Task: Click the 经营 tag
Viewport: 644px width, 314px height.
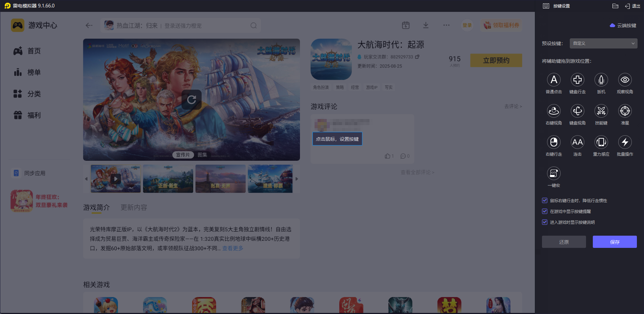Action: [x=355, y=87]
